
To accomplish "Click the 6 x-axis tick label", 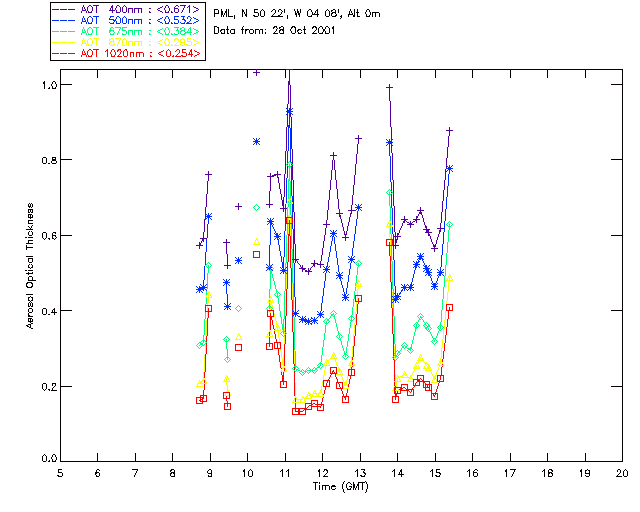I will click(98, 473).
